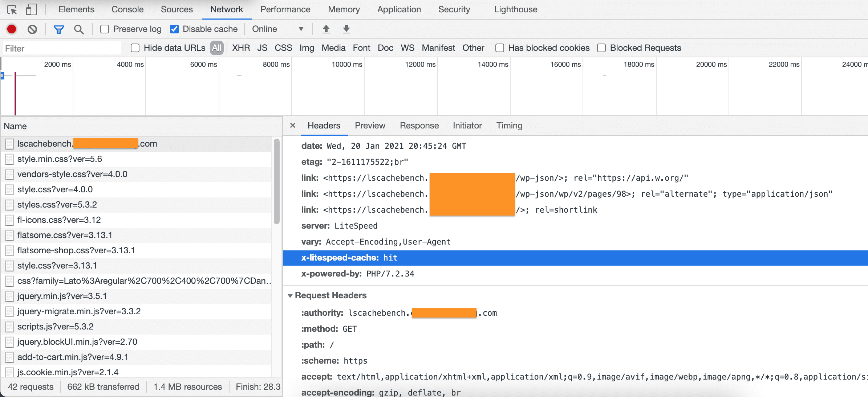Enable the Preserve log checkbox

tap(105, 29)
